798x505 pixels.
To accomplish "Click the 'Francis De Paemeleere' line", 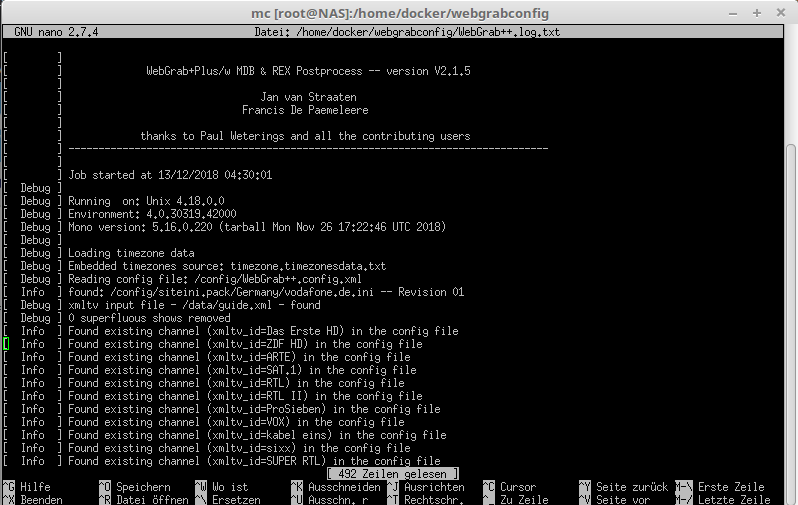I will [x=305, y=110].
